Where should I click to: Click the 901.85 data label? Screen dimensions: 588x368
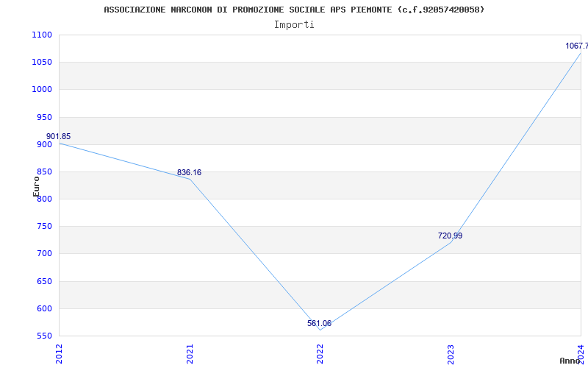[59, 137]
